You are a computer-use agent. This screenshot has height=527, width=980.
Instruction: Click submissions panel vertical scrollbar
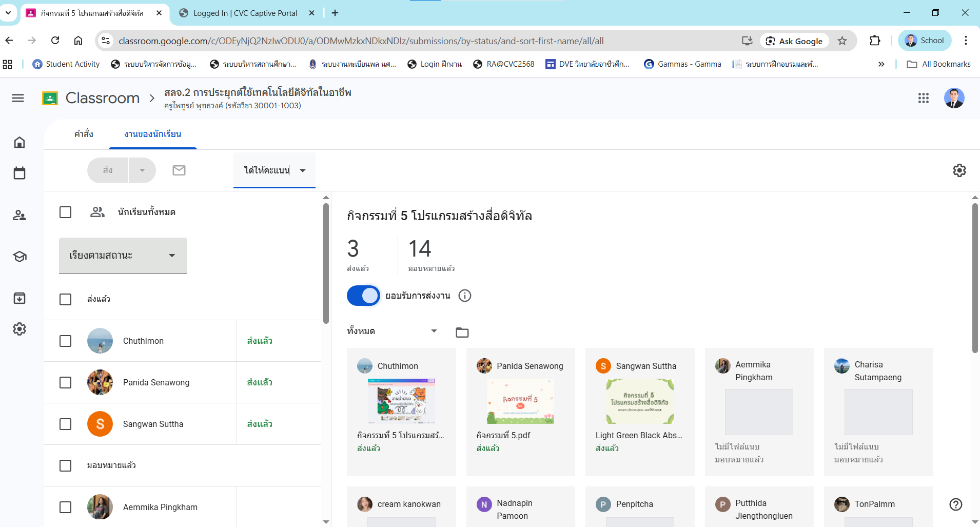pyautogui.click(x=975, y=278)
